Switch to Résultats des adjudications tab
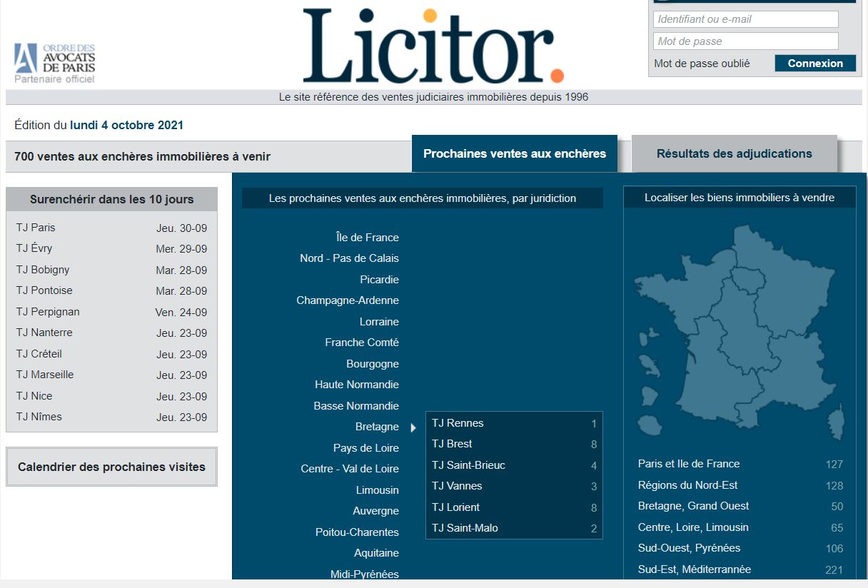Image resolution: width=868 pixels, height=588 pixels. click(735, 153)
